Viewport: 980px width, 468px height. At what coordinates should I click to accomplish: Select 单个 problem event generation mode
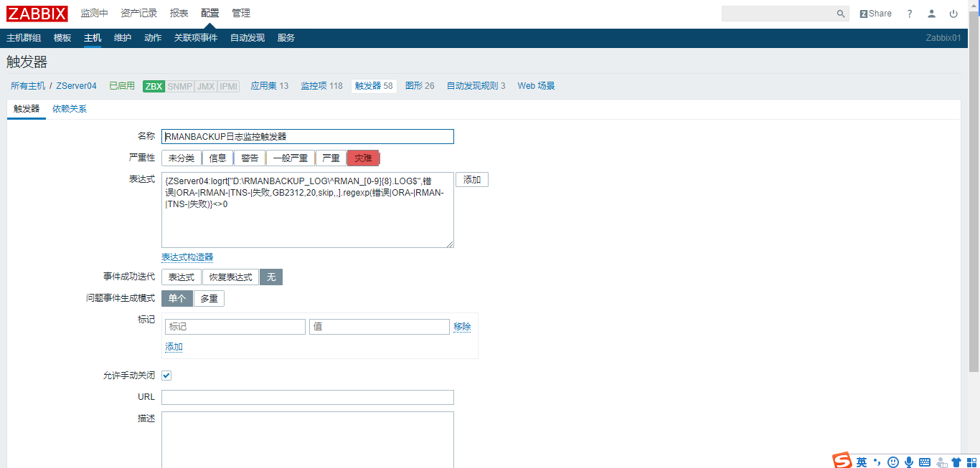click(177, 299)
